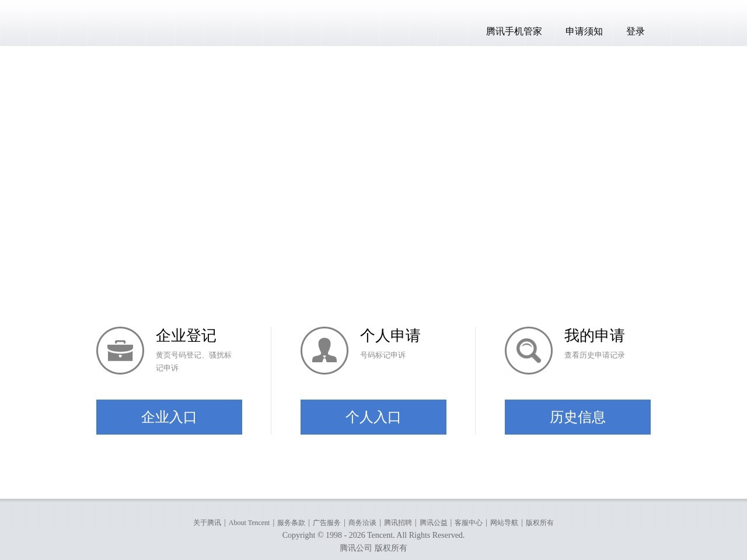
Task: Open the 客服中心 footer link
Action: pyautogui.click(x=469, y=523)
